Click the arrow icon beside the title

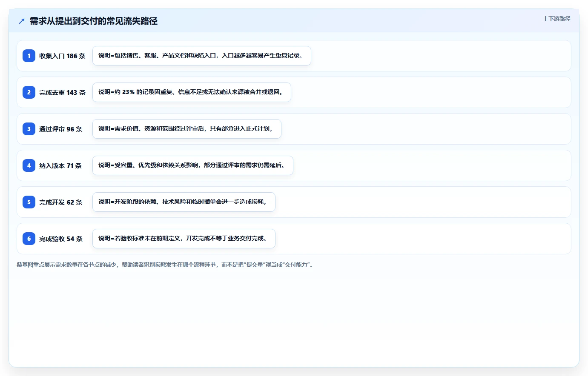[22, 21]
